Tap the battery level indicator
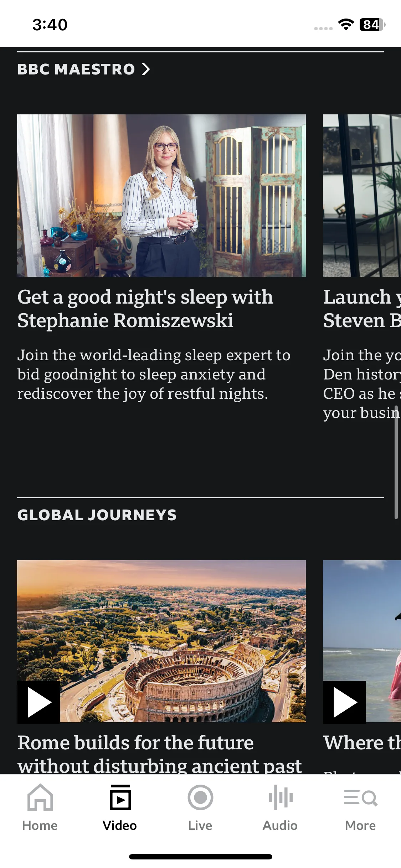The width and height of the screenshot is (401, 868). click(x=372, y=25)
